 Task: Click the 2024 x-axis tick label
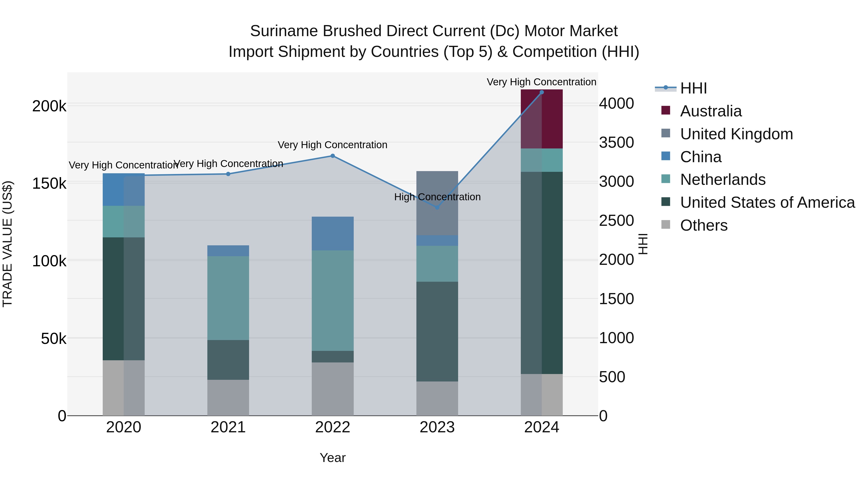[x=542, y=427]
